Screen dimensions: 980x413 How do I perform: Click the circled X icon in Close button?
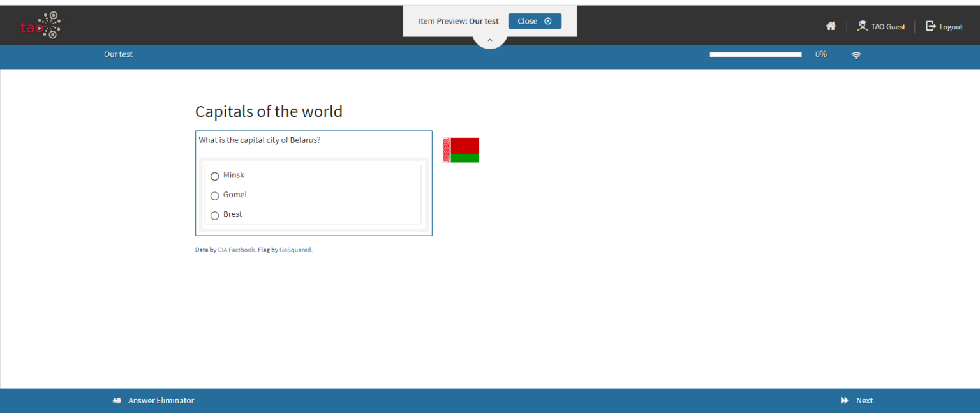coord(548,21)
